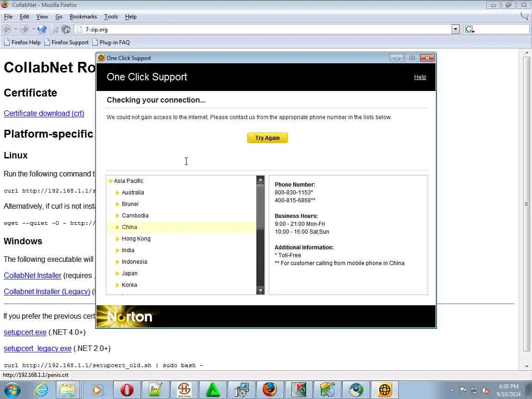Open the red H logo taskbar icon
This screenshot has height=399, width=532.
coord(184,390)
